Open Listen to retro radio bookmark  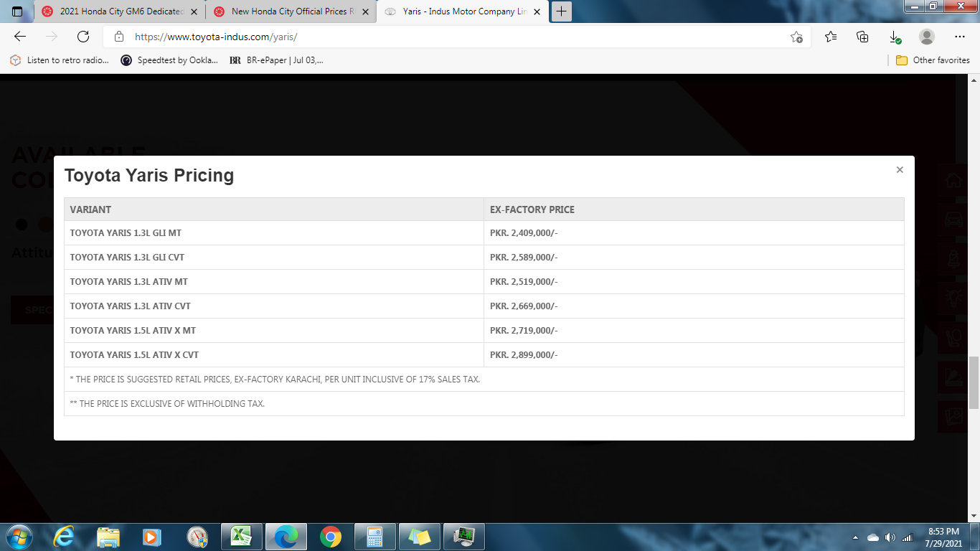point(59,60)
